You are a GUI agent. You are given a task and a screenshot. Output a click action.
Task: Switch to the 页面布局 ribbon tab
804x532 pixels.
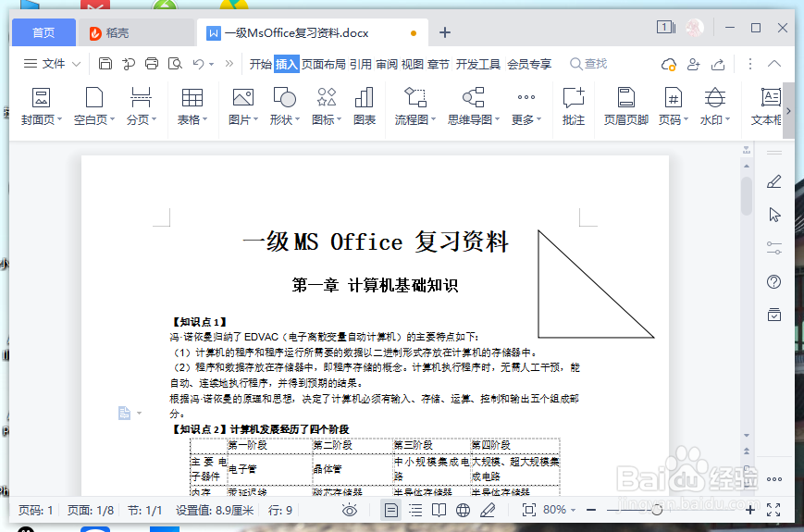point(324,64)
